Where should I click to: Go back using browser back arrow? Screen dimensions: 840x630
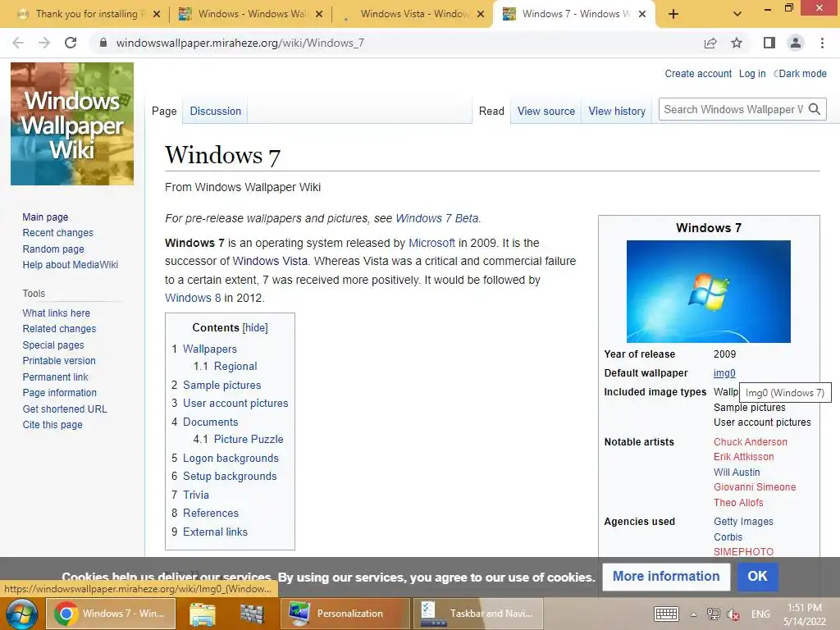(18, 43)
